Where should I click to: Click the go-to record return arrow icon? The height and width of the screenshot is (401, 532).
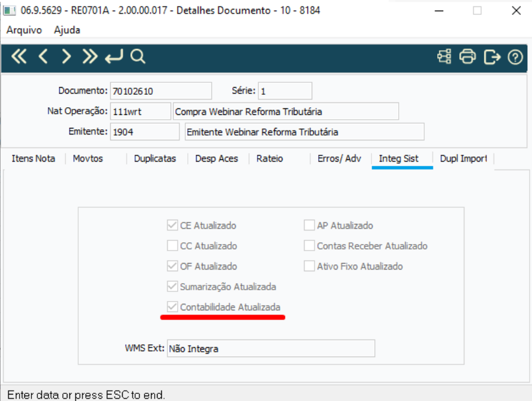coord(114,56)
